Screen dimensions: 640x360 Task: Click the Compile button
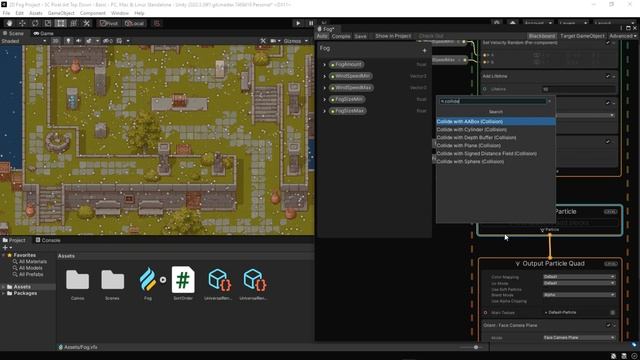(x=341, y=36)
